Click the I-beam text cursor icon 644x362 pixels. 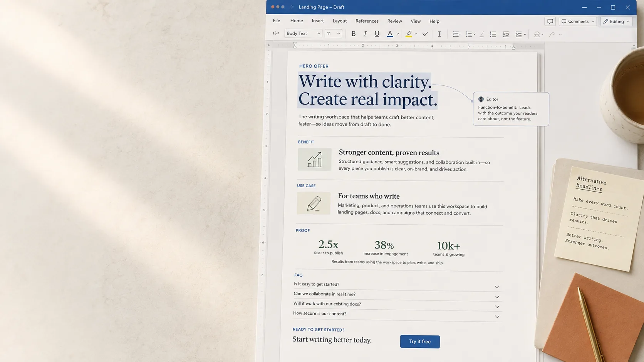pyautogui.click(x=439, y=34)
